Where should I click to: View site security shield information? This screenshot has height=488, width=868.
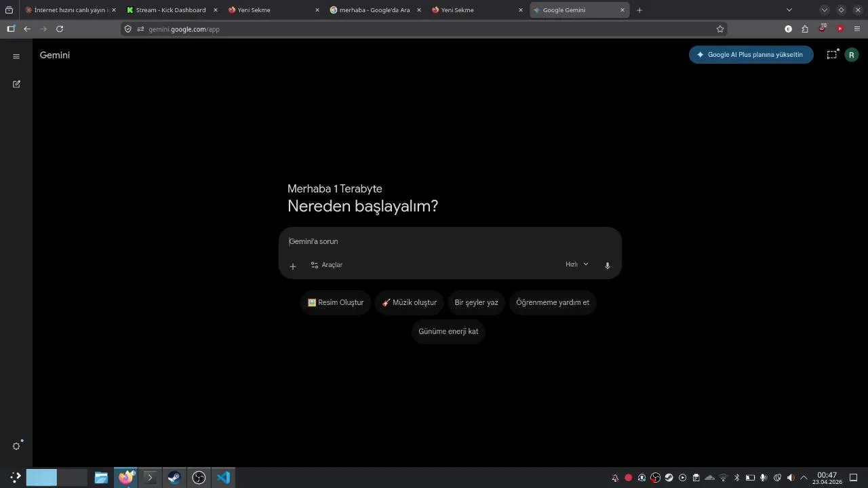127,29
